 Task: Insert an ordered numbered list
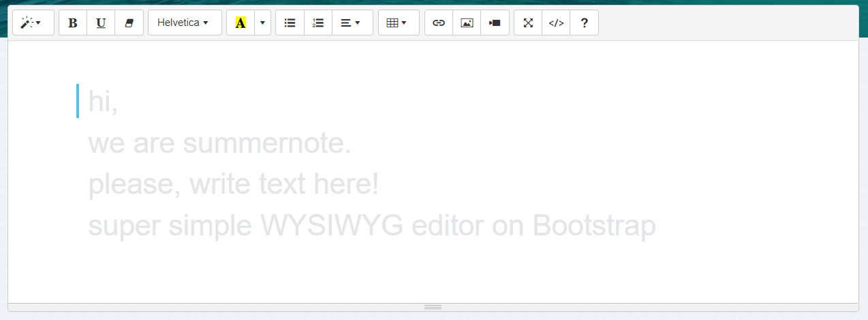(x=317, y=23)
